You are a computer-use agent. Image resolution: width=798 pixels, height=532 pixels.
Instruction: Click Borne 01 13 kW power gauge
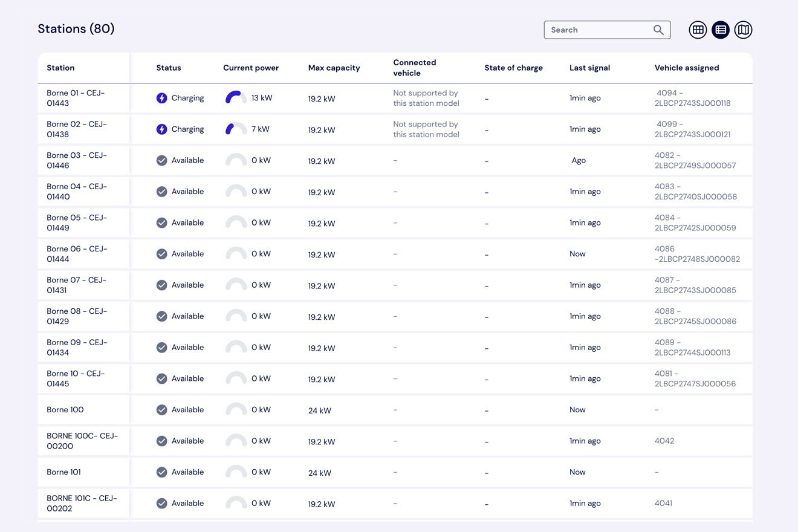coord(236,97)
